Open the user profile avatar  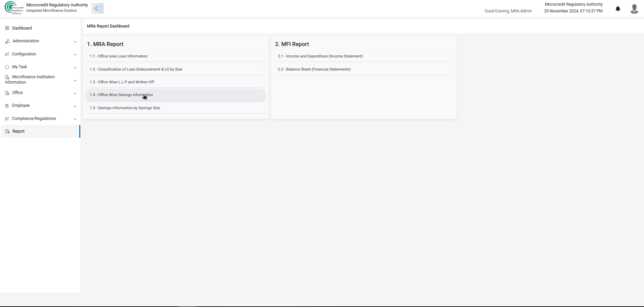click(x=634, y=9)
